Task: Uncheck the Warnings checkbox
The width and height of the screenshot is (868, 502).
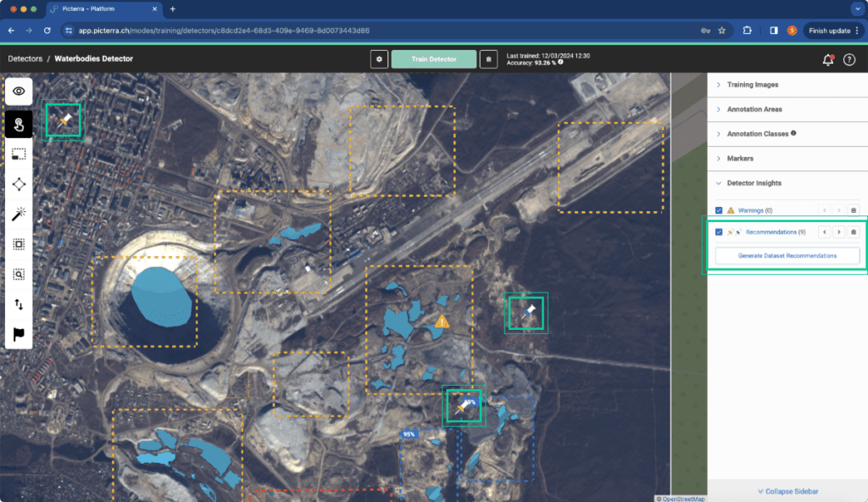Action: 719,210
